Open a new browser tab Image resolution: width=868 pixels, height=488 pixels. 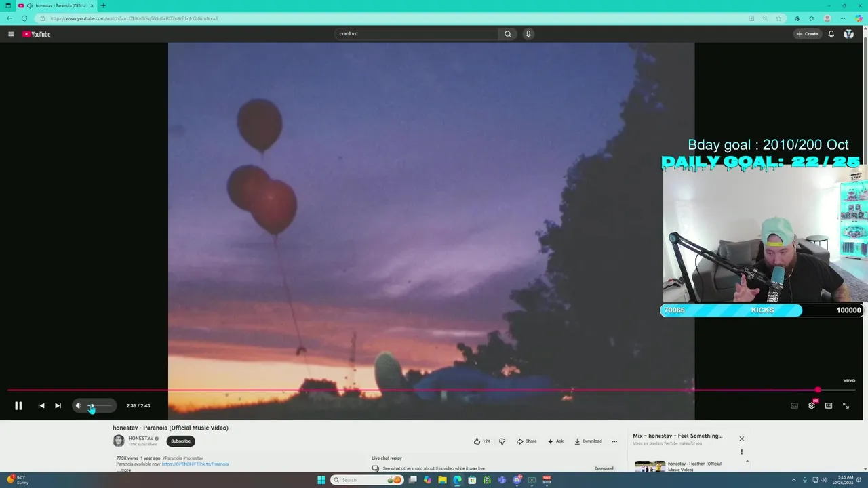[103, 5]
